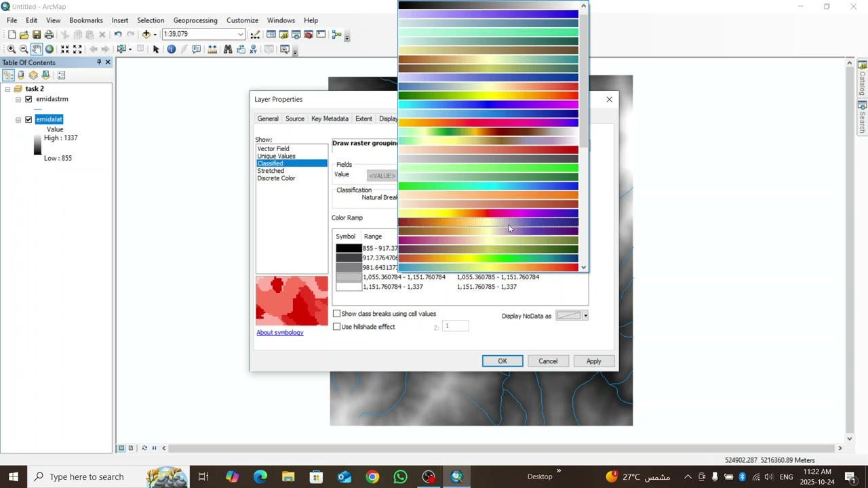The height and width of the screenshot is (488, 868).
Task: Click the color ramp list down arrow
Action: click(x=584, y=267)
